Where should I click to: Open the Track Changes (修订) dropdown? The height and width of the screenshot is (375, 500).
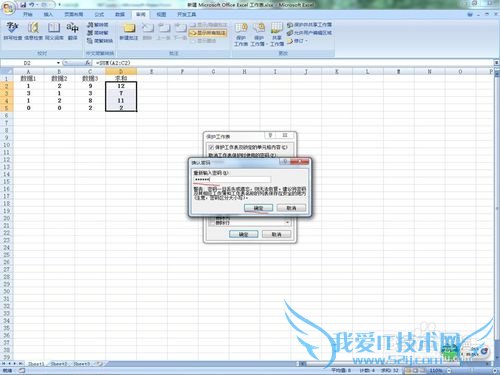pos(297,41)
